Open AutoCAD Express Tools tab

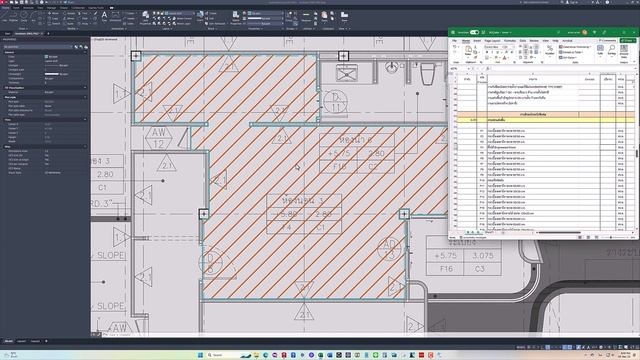96,8
